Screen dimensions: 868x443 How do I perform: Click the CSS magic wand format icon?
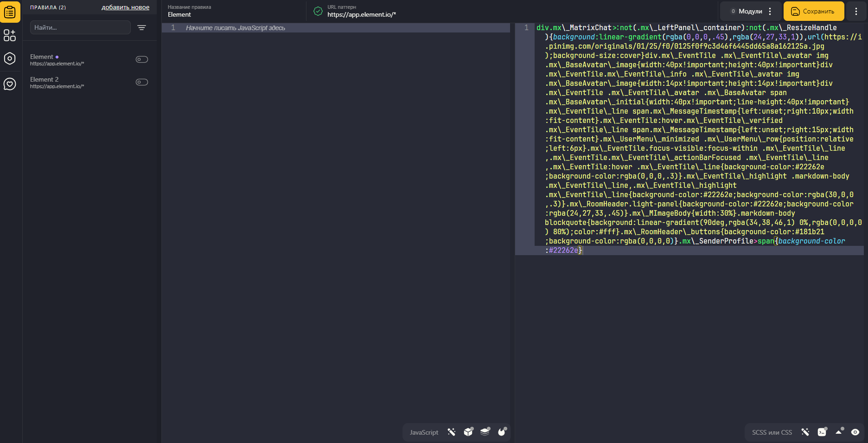[x=805, y=432]
